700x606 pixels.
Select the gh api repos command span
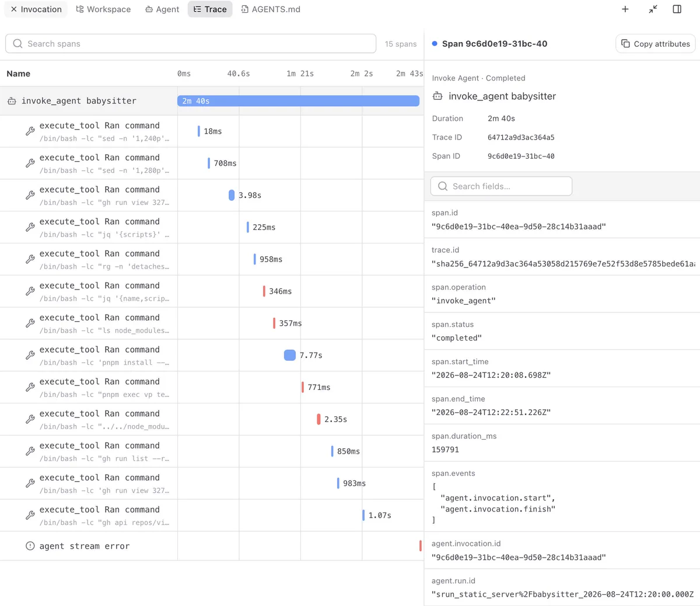(x=212, y=516)
